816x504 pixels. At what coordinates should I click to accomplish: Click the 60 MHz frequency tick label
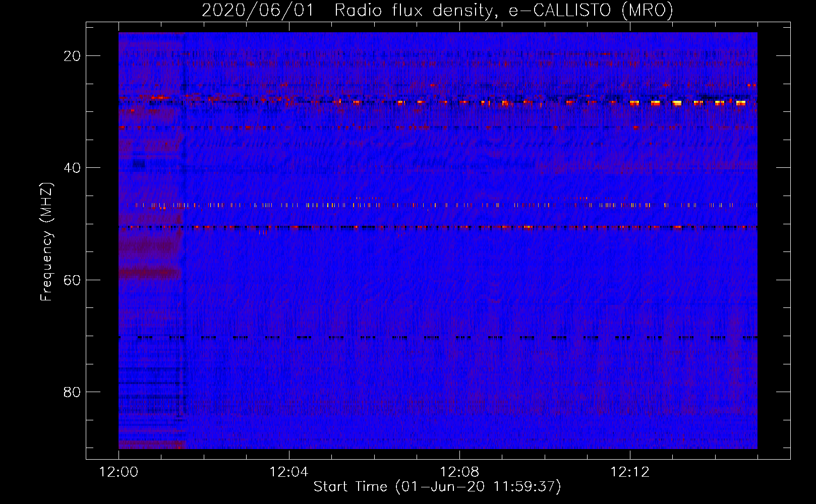coord(72,280)
